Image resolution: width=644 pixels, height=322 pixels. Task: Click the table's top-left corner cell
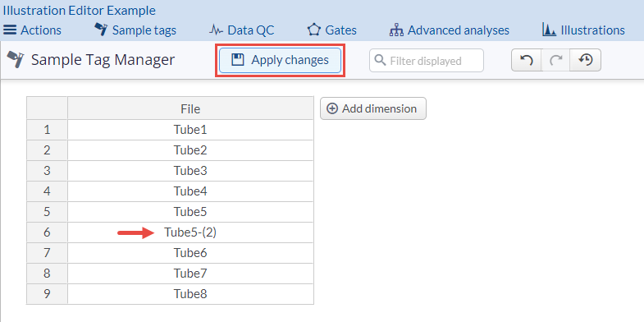tap(48, 108)
